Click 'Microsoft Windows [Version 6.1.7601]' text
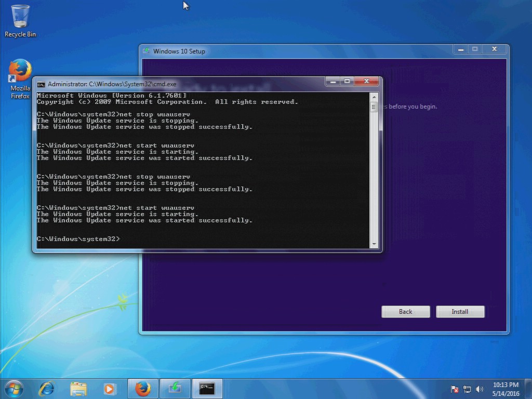532x399 pixels. click(112, 96)
